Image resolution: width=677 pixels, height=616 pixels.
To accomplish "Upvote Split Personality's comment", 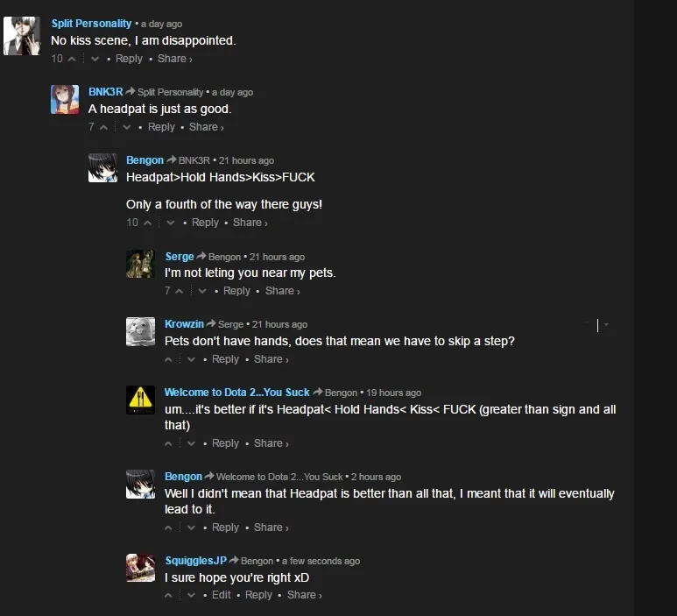I will pos(72,59).
